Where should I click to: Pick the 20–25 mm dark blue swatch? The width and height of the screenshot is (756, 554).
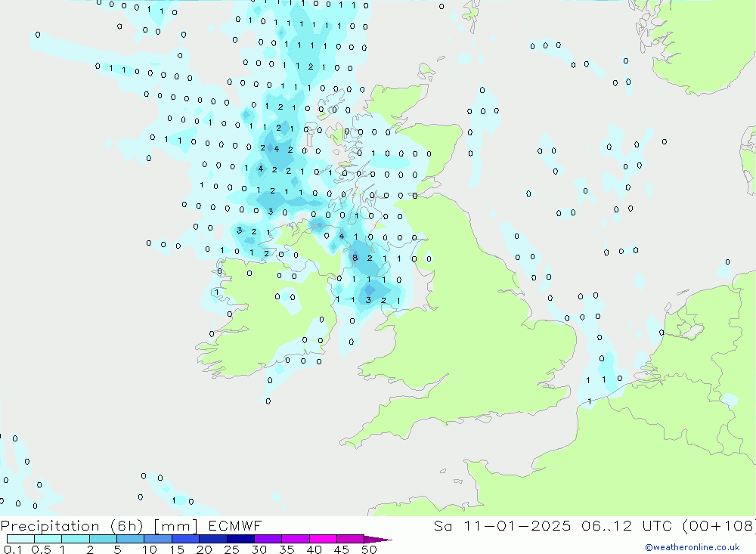point(213,539)
